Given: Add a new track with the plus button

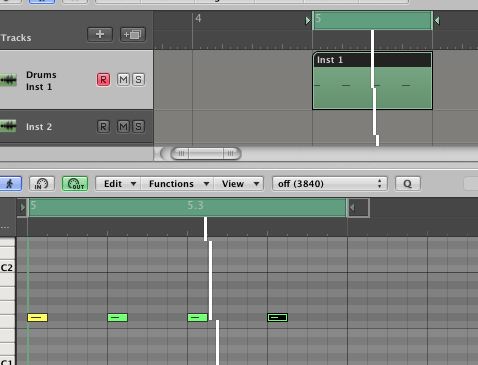Looking at the screenshot, I should pyautogui.click(x=100, y=34).
